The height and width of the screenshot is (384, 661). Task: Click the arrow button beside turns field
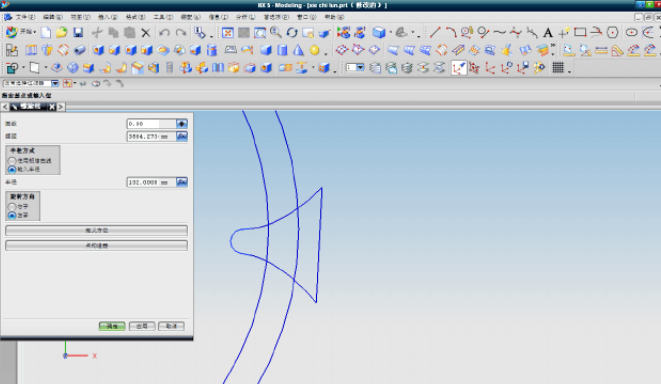182,124
